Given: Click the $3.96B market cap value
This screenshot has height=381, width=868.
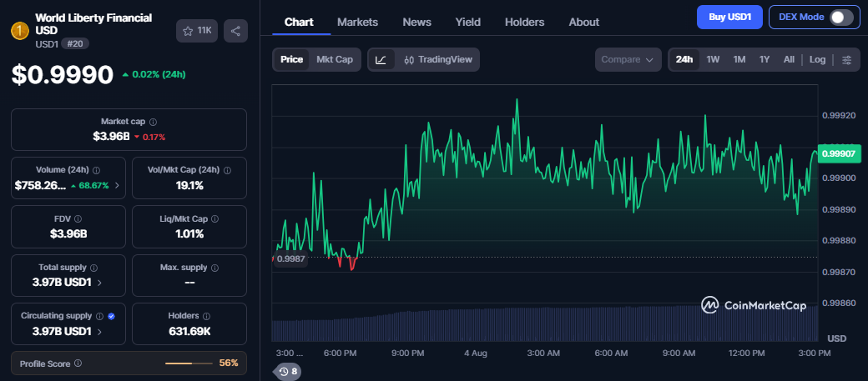Looking at the screenshot, I should coord(111,137).
